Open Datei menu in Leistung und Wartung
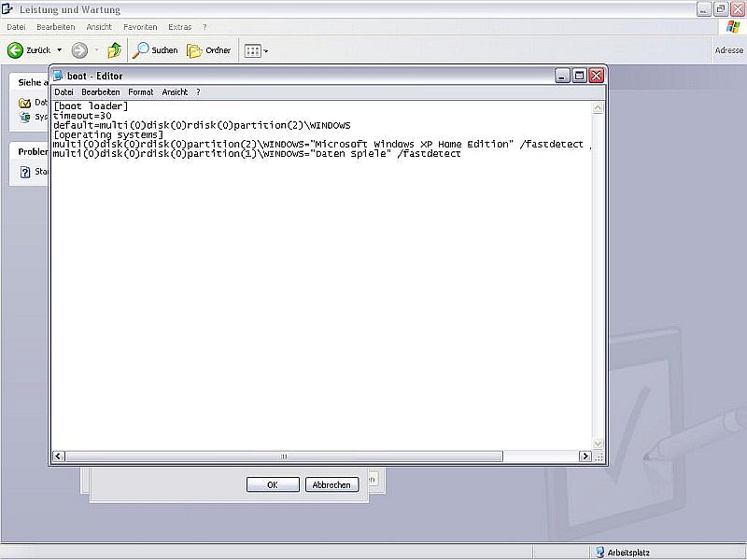This screenshot has width=747, height=560. coord(16,27)
